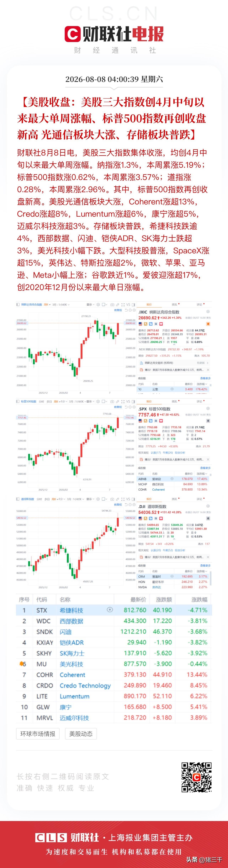Close news banner in Dow Jones quote panel
228x868 pixels.
pos(208,557)
